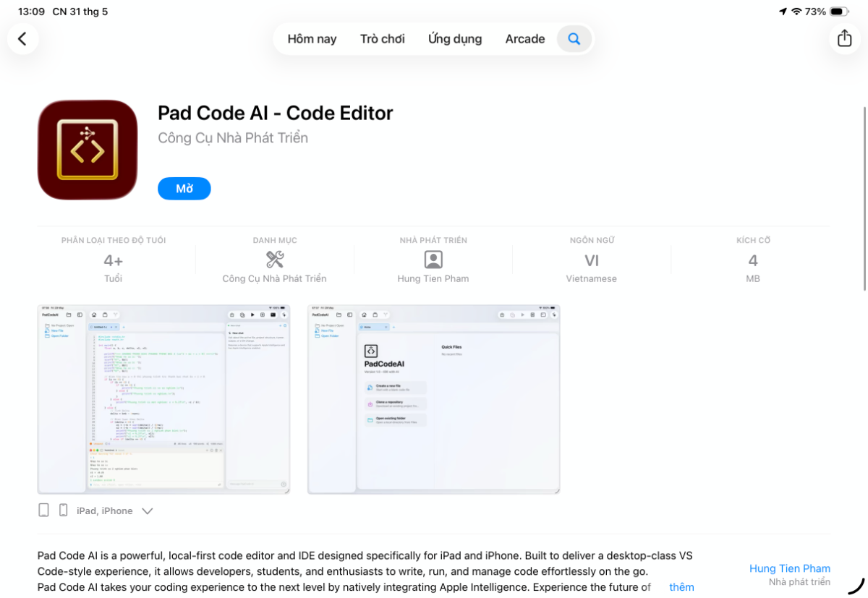
Task: Tap Công Cụ Nhà Phát Triển subtitle
Action: click(233, 137)
